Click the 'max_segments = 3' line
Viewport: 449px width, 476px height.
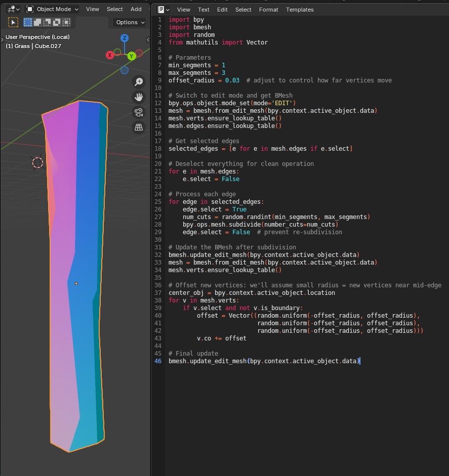(197, 73)
